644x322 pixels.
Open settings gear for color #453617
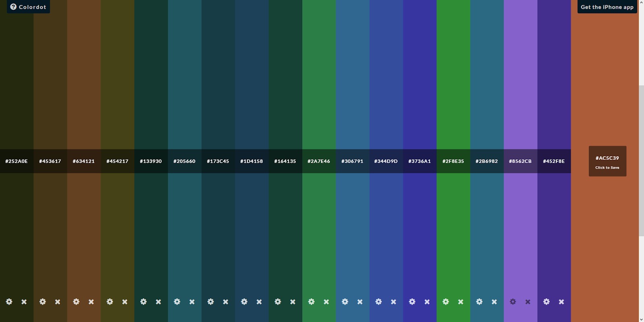[x=43, y=301]
